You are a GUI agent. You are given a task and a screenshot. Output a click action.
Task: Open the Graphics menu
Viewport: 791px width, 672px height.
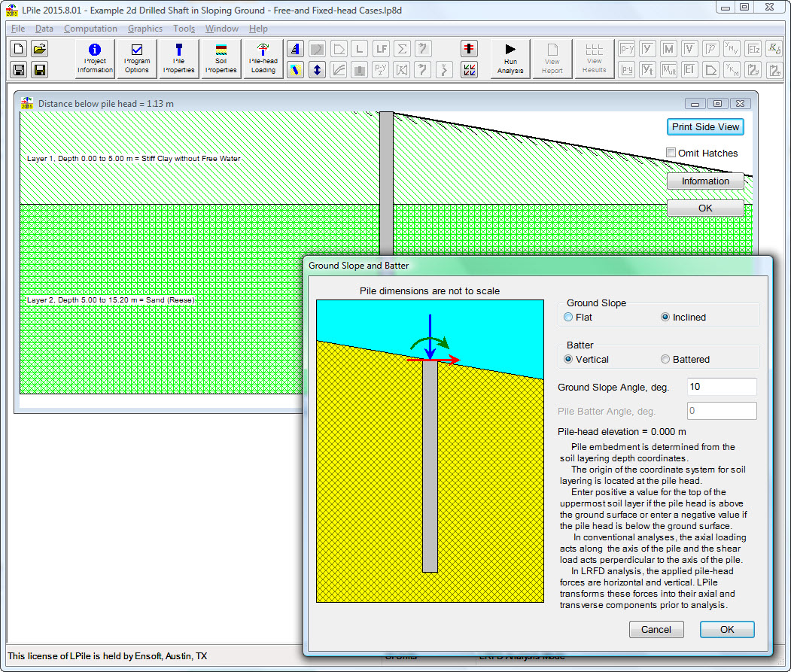pyautogui.click(x=145, y=29)
